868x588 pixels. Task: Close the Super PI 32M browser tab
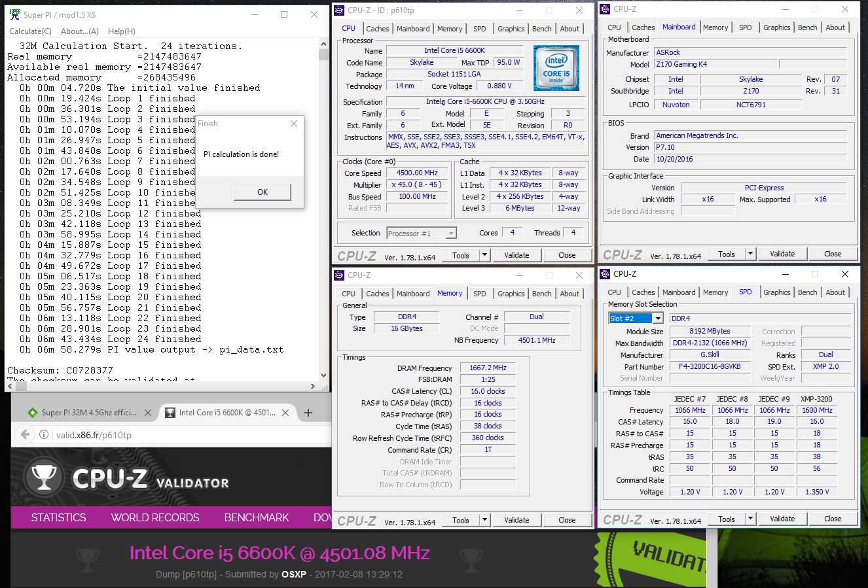(148, 413)
